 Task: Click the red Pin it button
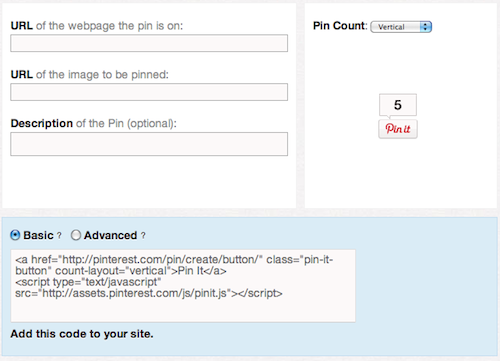click(398, 129)
